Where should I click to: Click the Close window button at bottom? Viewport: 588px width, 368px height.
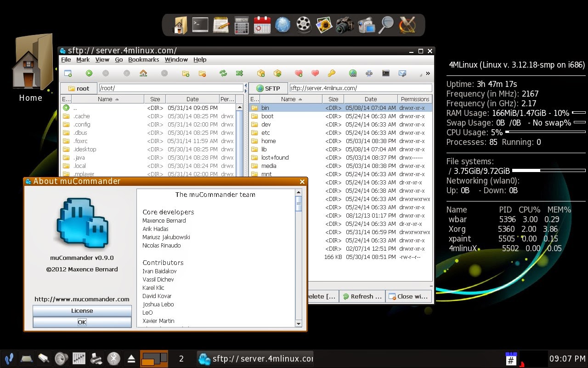408,296
